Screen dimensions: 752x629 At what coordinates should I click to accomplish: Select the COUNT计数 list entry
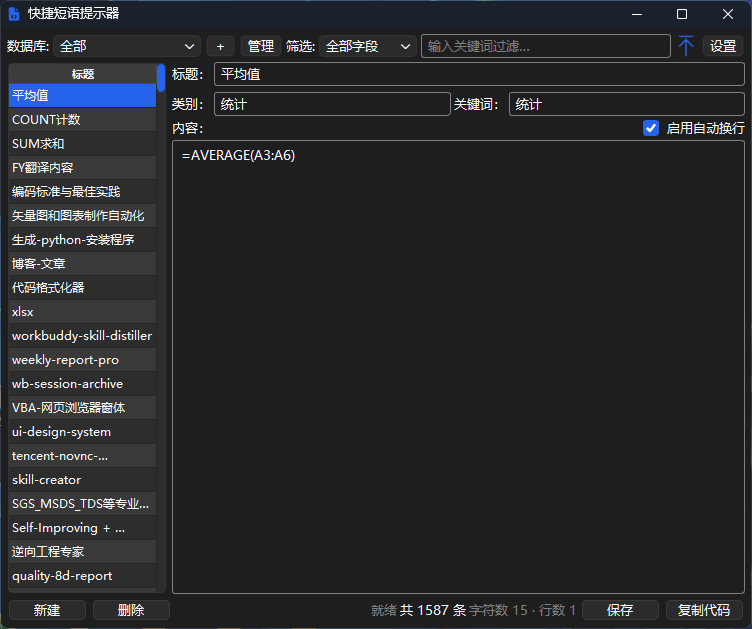82,119
